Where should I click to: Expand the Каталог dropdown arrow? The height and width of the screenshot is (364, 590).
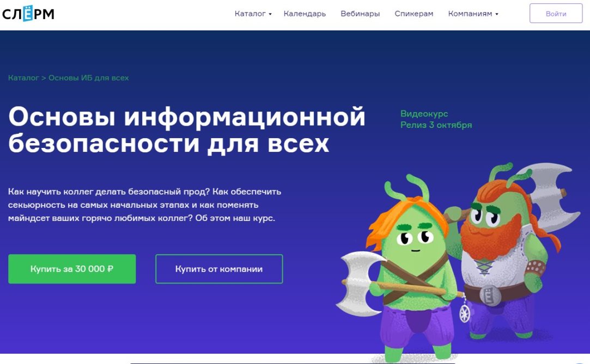point(270,14)
